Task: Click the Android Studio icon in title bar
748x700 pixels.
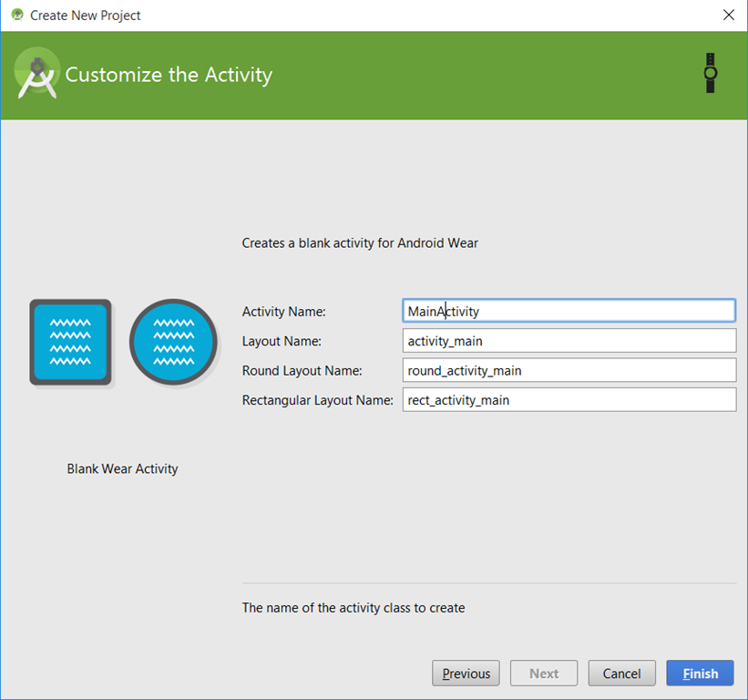Action: coord(16,15)
